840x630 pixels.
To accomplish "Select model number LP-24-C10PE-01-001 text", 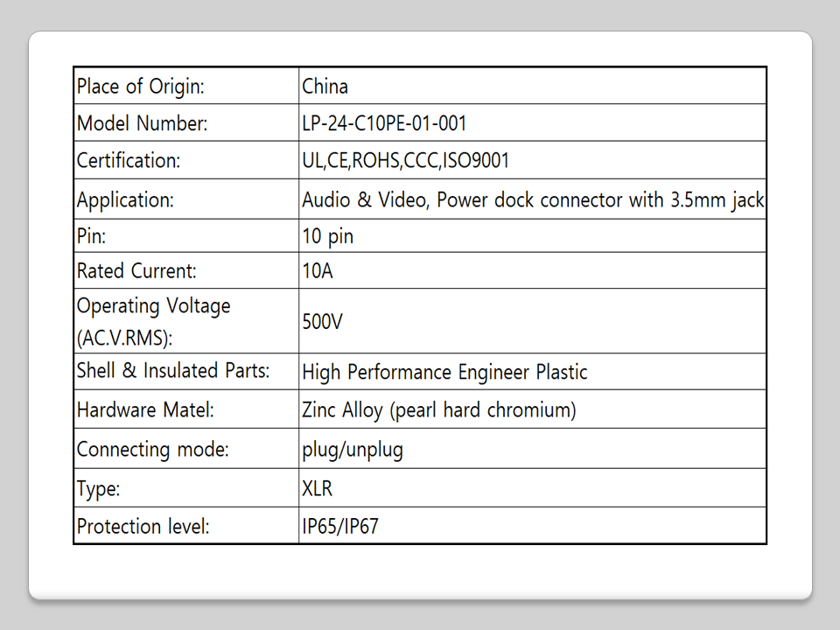I will [384, 123].
